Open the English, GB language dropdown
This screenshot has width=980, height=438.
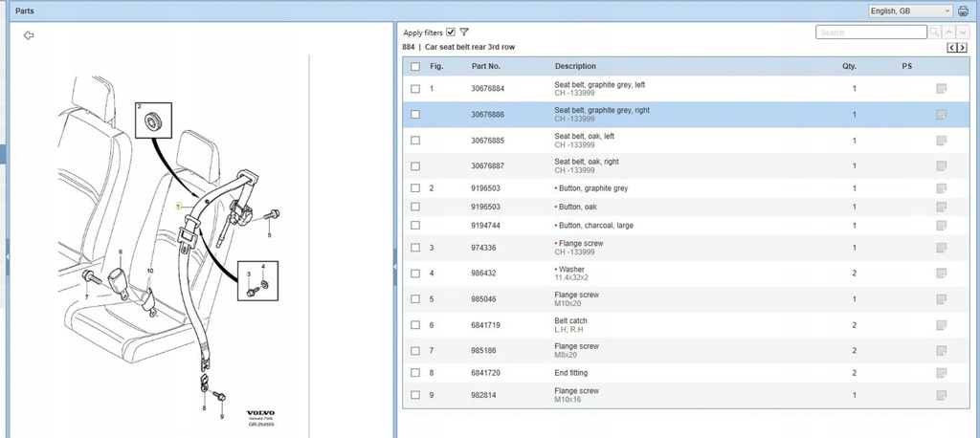click(909, 11)
